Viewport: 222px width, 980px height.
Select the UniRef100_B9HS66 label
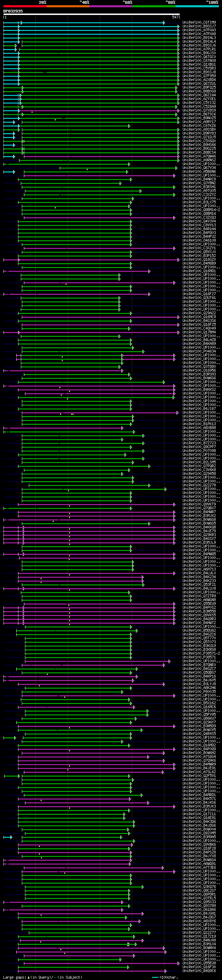click(199, 145)
